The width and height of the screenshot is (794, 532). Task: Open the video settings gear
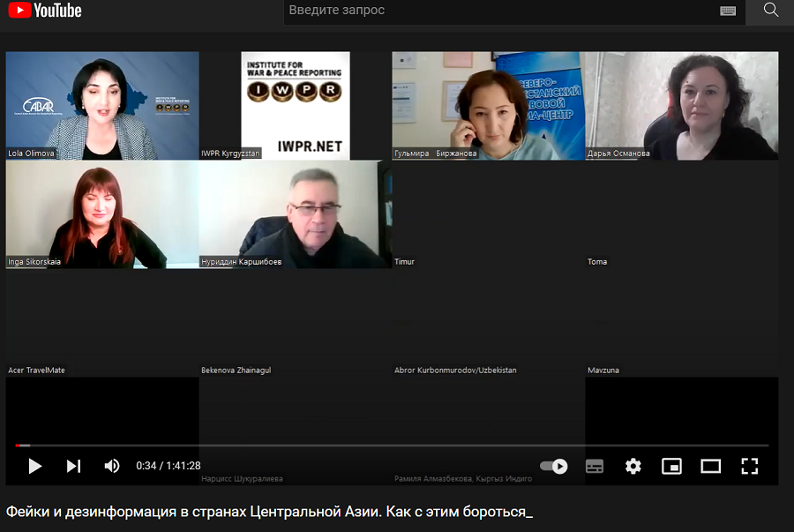pyautogui.click(x=633, y=466)
